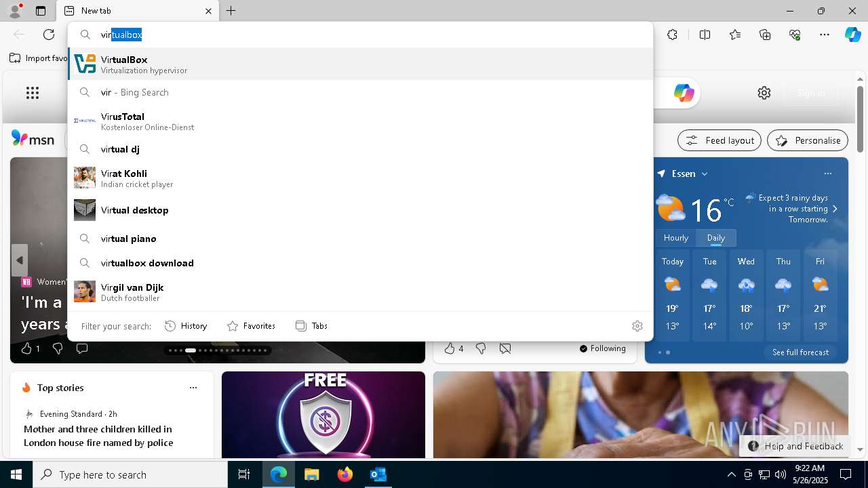This screenshot has height=488, width=868.
Task: Open the apps grid launcher
Action: click(x=33, y=93)
